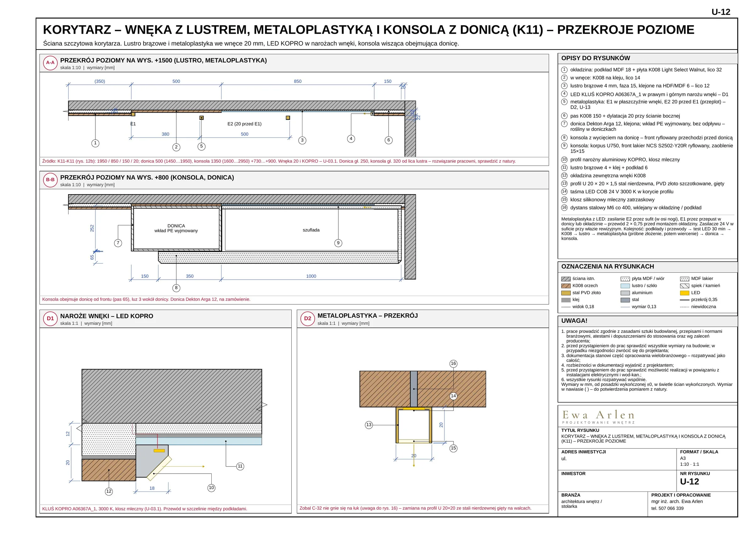Click the 252 vertical dimension in section B-B
Image resolution: width=756 pixels, height=535 pixels.
(x=92, y=229)
